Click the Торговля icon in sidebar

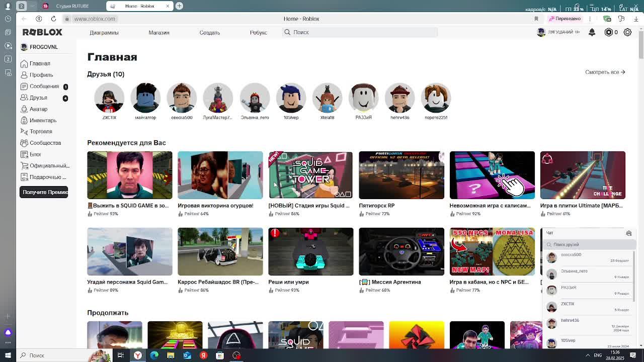pyautogui.click(x=24, y=132)
